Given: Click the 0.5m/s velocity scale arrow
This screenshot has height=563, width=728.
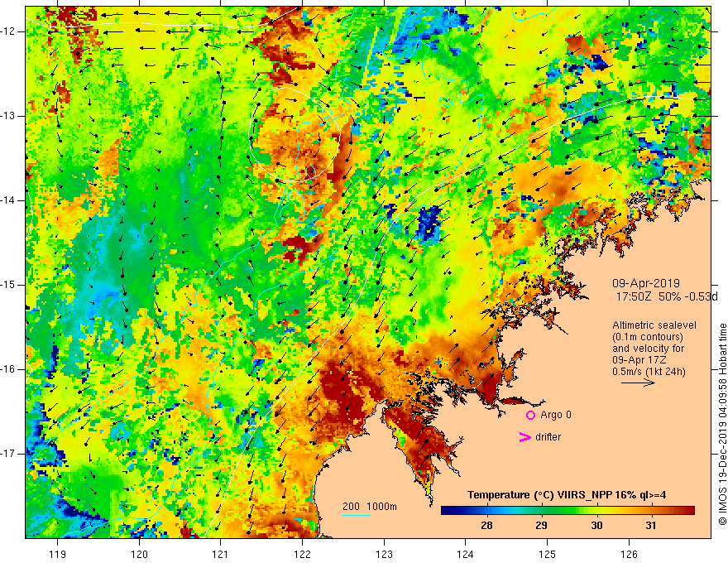Looking at the screenshot, I should (638, 383).
